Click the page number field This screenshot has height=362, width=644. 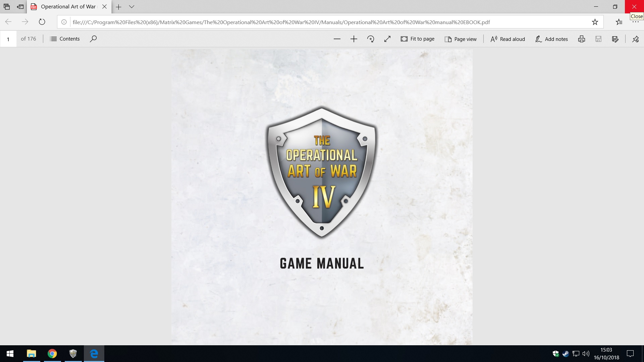[x=8, y=39]
